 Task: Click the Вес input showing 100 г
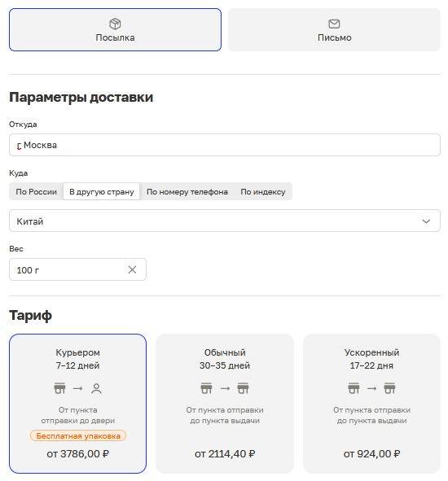[77, 269]
